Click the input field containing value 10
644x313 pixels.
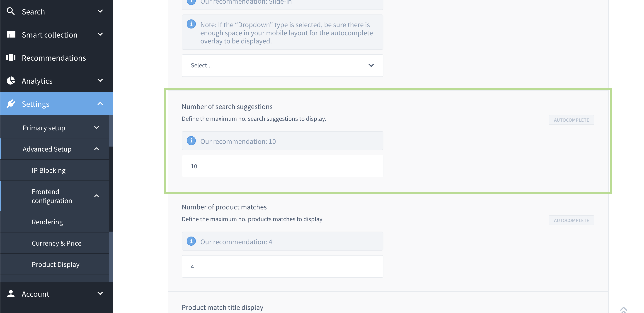click(x=282, y=166)
